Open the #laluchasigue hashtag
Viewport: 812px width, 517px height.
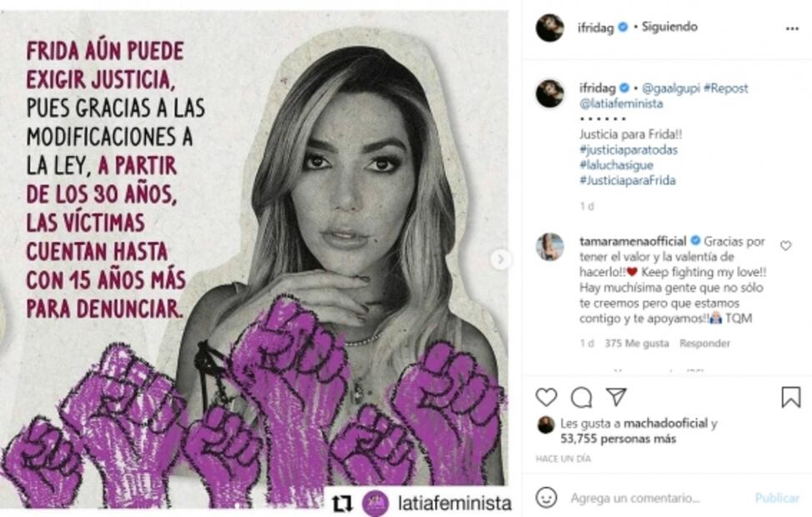tap(616, 165)
